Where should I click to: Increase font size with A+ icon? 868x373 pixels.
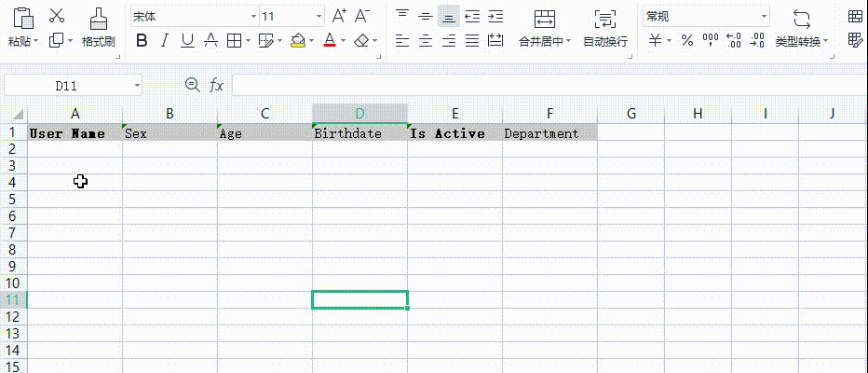pyautogui.click(x=339, y=16)
